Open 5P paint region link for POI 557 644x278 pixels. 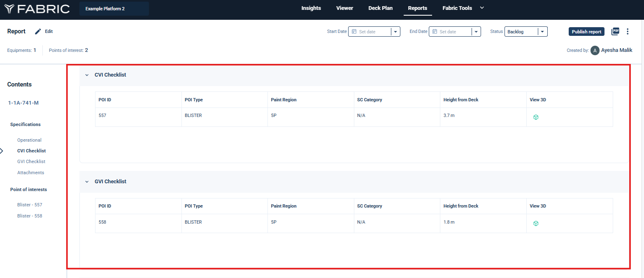(x=274, y=115)
